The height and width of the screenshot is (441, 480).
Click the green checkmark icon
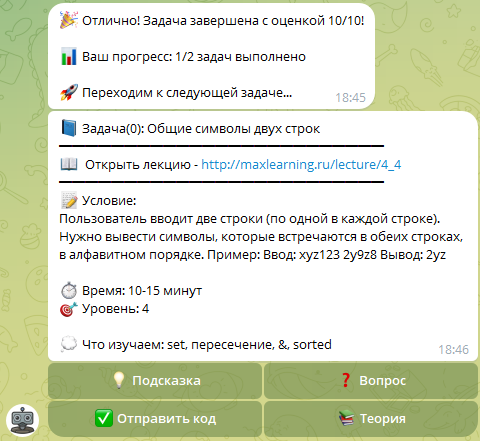[103, 419]
